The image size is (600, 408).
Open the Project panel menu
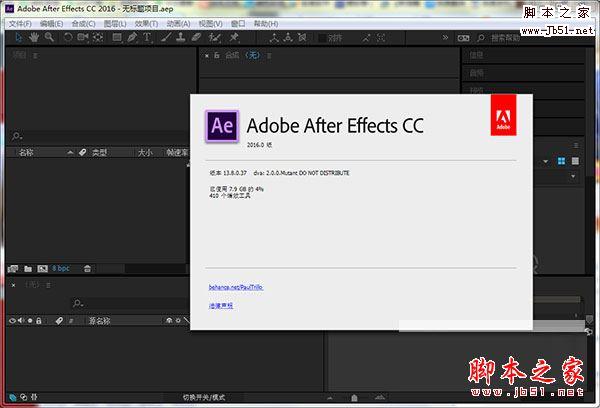(x=35, y=56)
